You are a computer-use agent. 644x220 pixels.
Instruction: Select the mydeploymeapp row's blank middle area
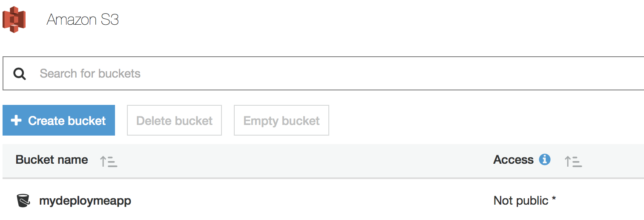click(311, 200)
